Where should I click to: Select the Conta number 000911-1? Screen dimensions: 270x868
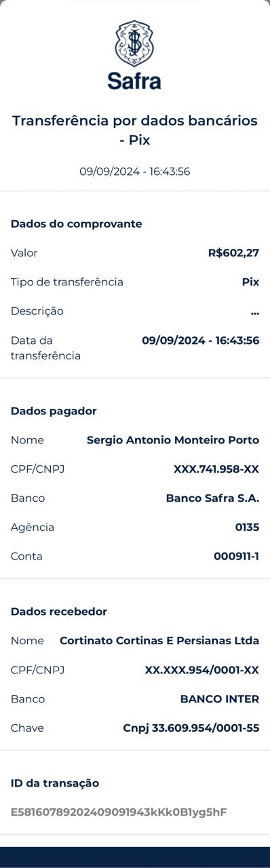(x=236, y=557)
